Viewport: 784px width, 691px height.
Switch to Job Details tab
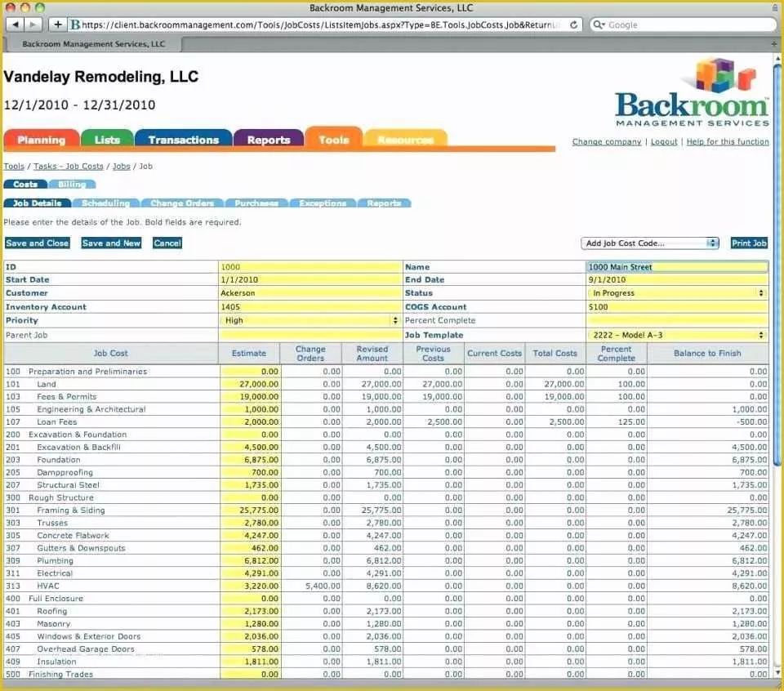(x=38, y=203)
